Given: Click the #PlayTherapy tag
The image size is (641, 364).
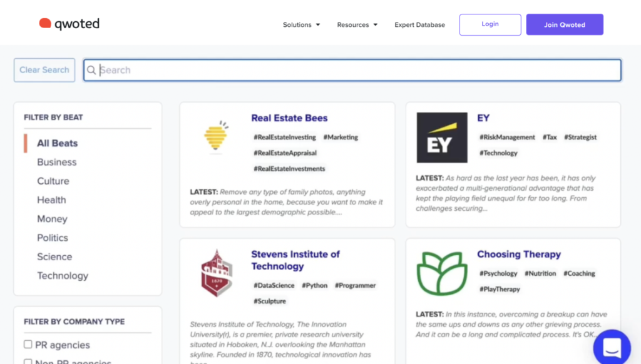Looking at the screenshot, I should [x=500, y=289].
